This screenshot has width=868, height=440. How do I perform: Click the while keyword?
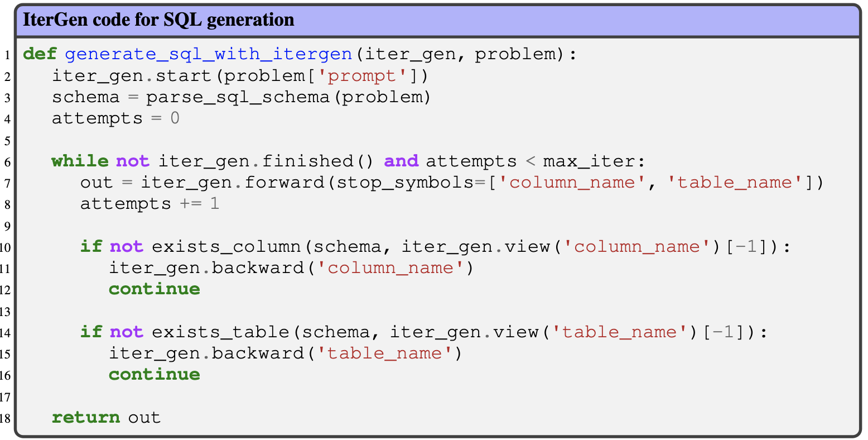[80, 161]
